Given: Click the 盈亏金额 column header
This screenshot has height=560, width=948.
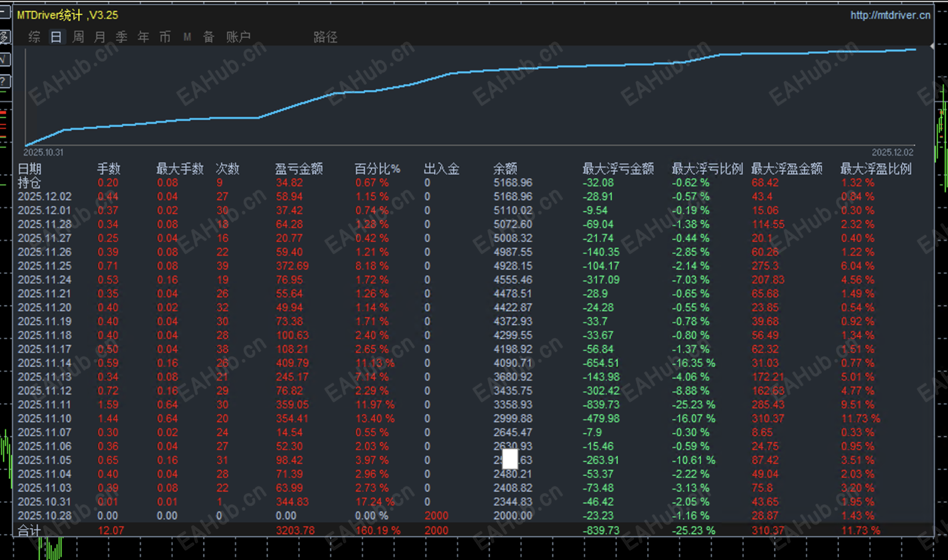Looking at the screenshot, I should click(299, 169).
